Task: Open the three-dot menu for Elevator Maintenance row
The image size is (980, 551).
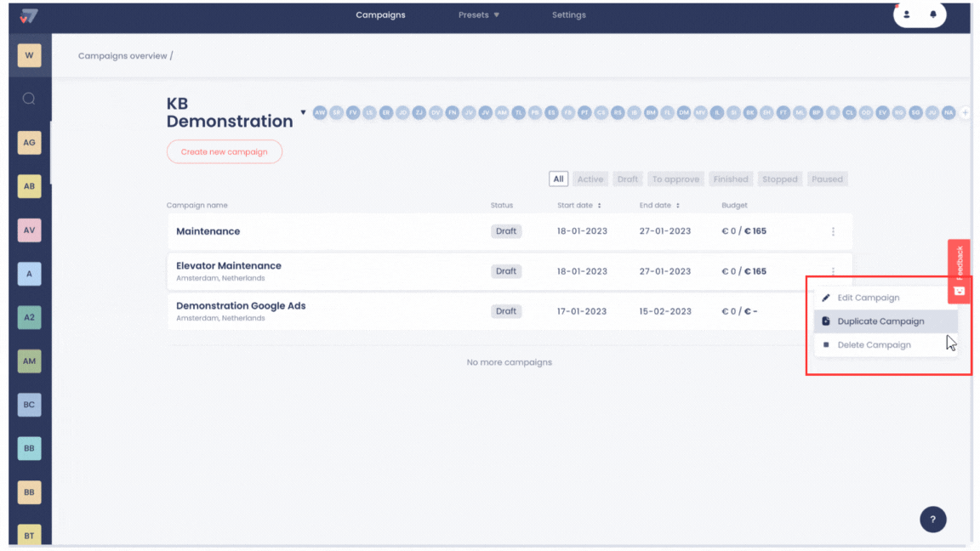Action: click(x=833, y=271)
